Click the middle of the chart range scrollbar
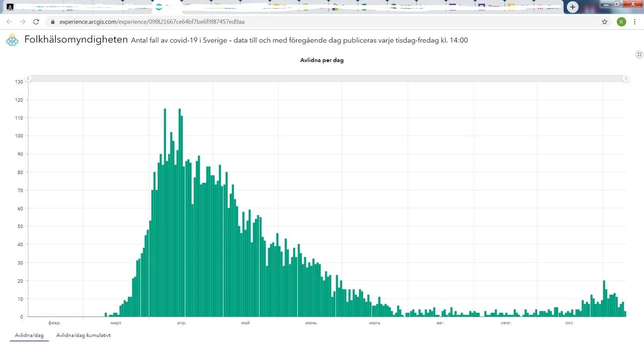Image resolution: width=644 pixels, height=346 pixels. 327,78
